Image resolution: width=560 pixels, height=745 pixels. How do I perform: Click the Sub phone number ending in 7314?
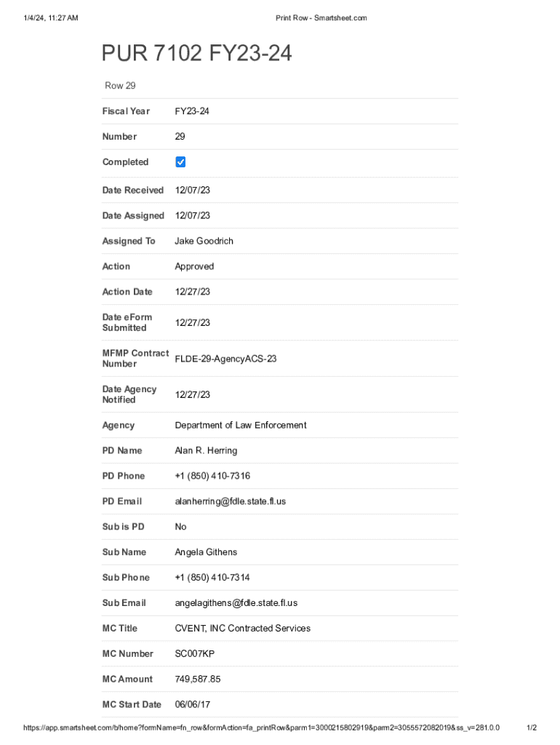[x=212, y=578]
